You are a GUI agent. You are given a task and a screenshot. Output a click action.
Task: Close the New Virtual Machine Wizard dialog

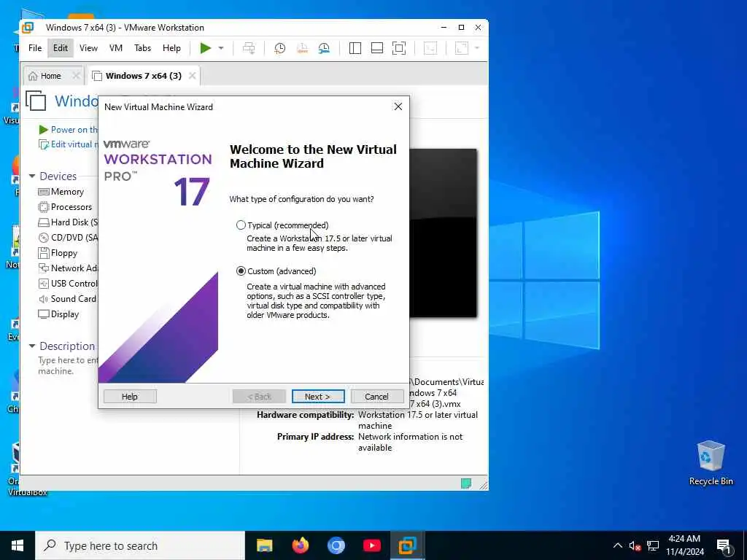(398, 106)
